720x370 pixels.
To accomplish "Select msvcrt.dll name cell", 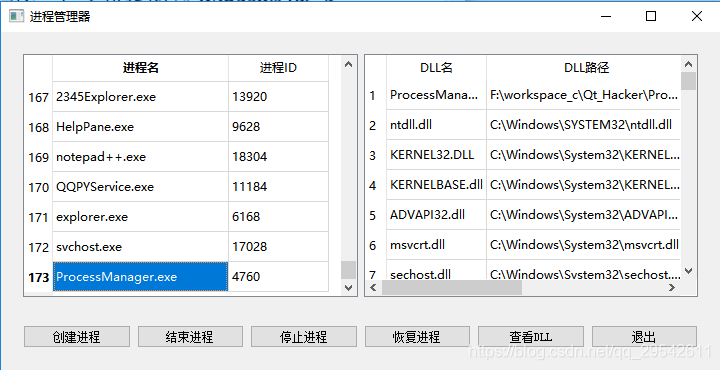I will [436, 244].
